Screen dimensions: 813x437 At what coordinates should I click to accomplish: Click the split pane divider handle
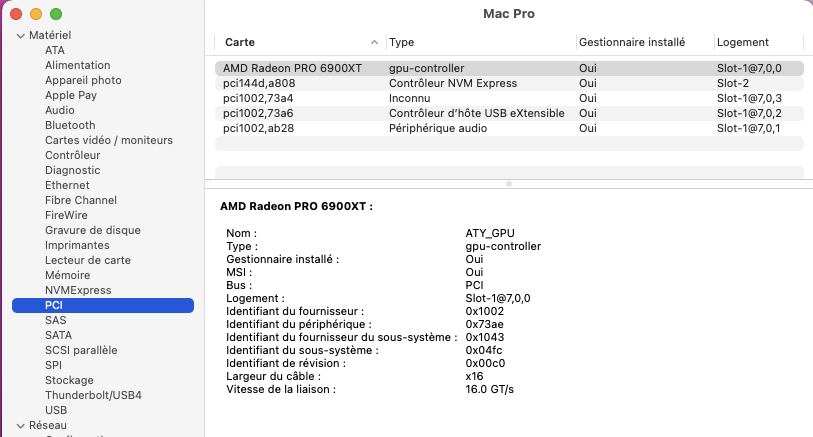509,184
